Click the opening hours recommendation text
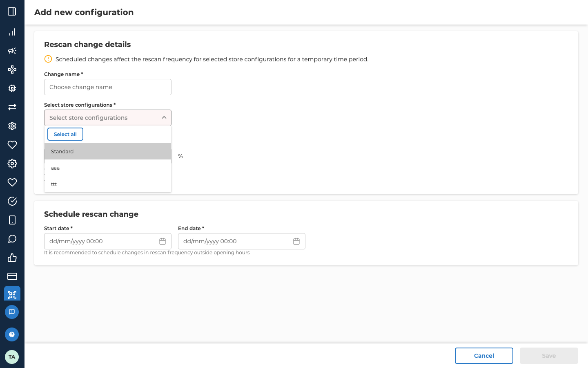Image resolution: width=588 pixels, height=368 pixels. [147, 253]
